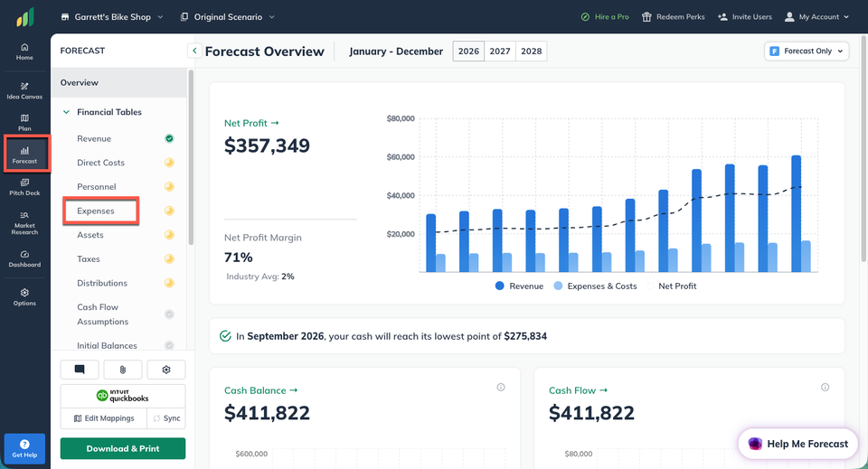Screen dimensions: 868x469
Task: Open the Cash Flow link
Action: (578, 390)
